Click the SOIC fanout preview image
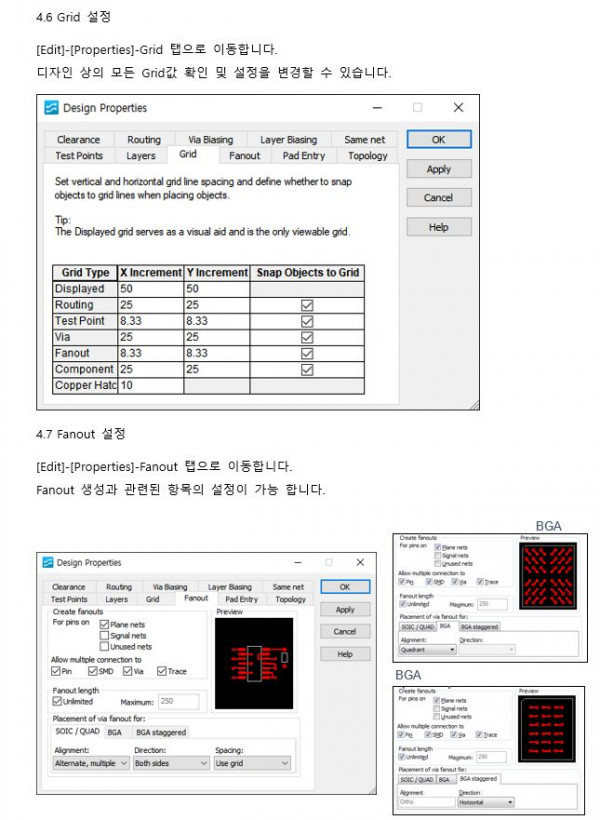 click(254, 664)
